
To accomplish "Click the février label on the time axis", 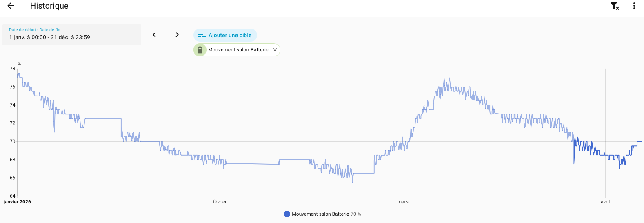I will (220, 202).
